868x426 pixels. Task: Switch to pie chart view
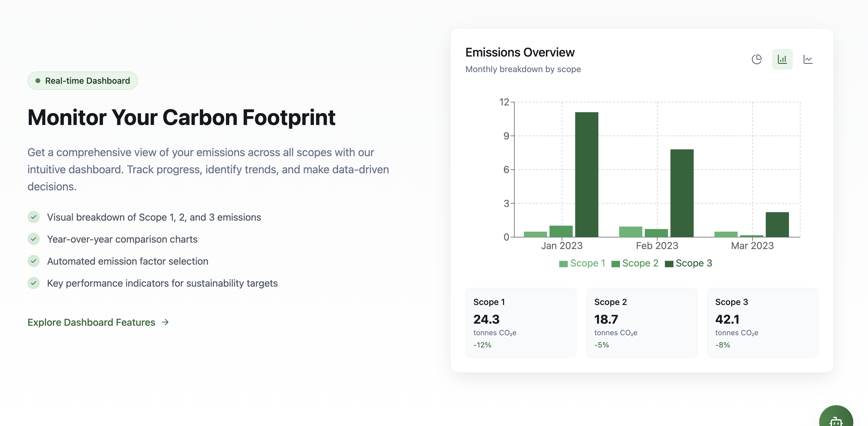[x=757, y=59]
